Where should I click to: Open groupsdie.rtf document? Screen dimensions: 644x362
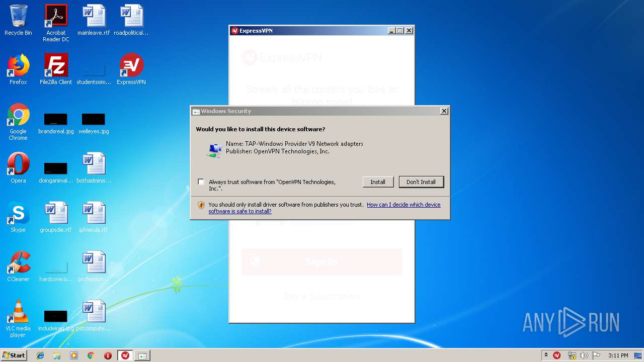pyautogui.click(x=56, y=217)
